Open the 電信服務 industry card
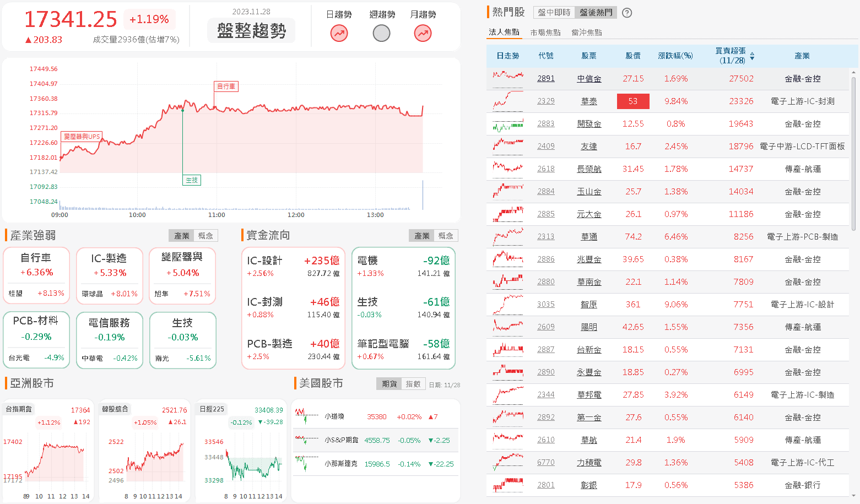The image size is (860, 504). (x=110, y=340)
